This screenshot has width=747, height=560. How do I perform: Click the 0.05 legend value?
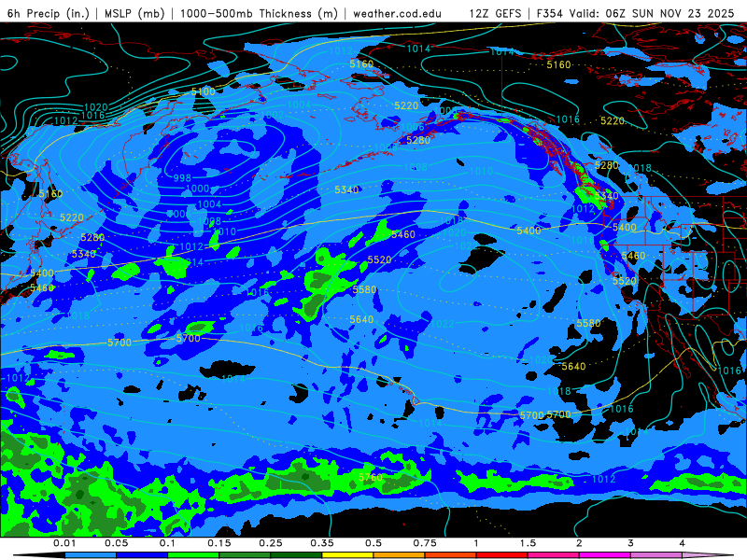tap(116, 543)
